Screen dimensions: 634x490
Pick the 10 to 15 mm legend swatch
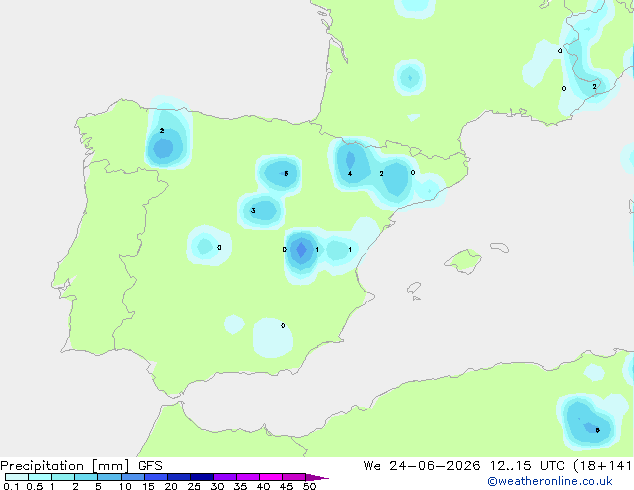coord(132,477)
